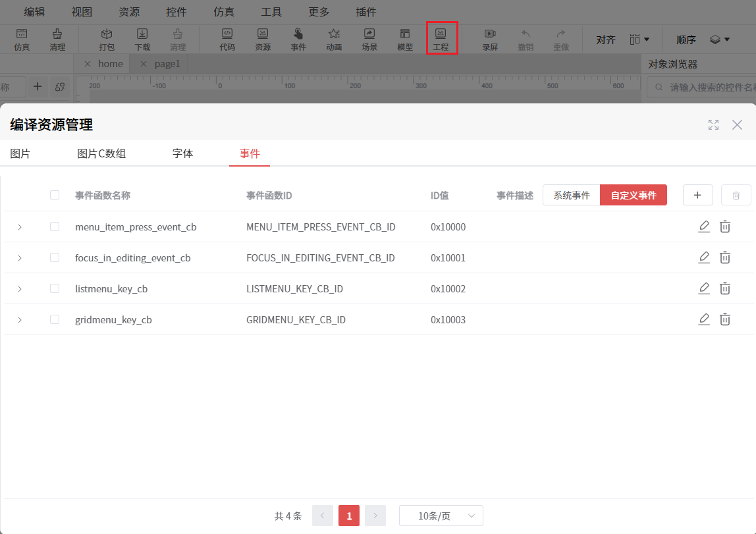756x534 pixels.
Task: Switch to the 图片C数组 tab
Action: pyautogui.click(x=101, y=153)
